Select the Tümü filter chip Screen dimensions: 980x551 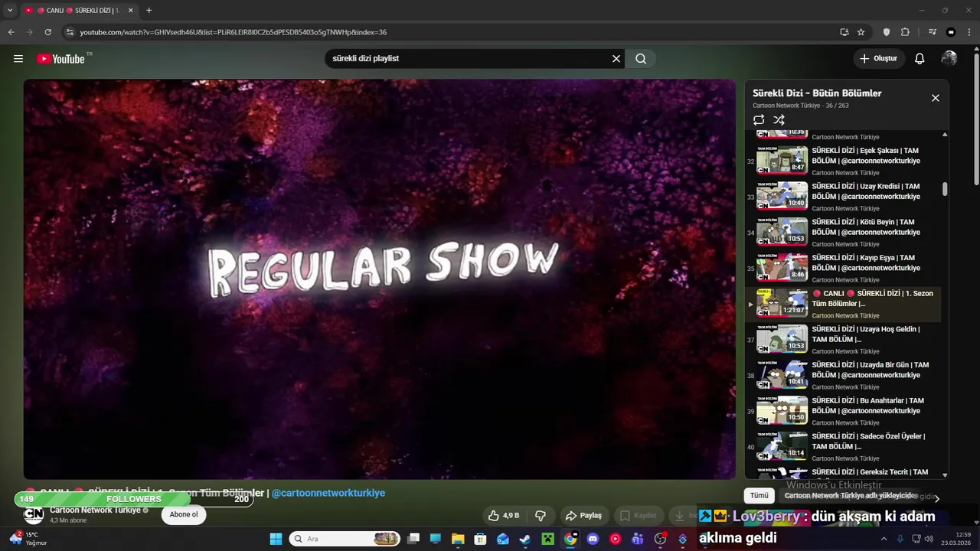pos(759,496)
